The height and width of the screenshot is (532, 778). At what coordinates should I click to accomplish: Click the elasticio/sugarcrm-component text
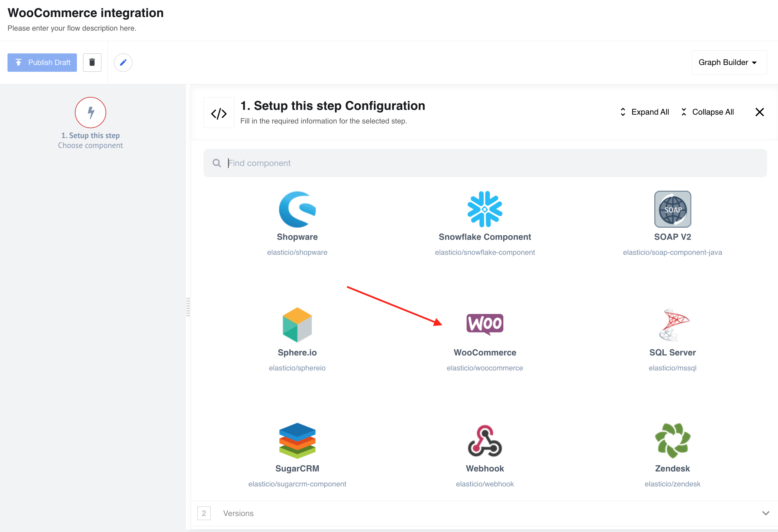(297, 484)
